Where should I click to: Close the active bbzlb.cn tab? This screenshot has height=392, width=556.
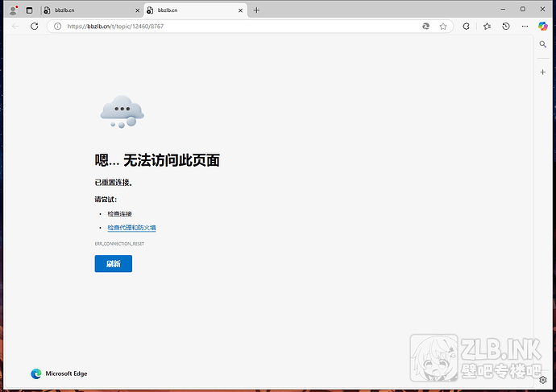tap(240, 10)
